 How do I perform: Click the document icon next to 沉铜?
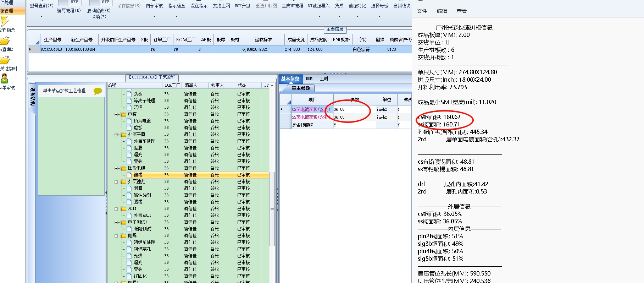point(129,108)
